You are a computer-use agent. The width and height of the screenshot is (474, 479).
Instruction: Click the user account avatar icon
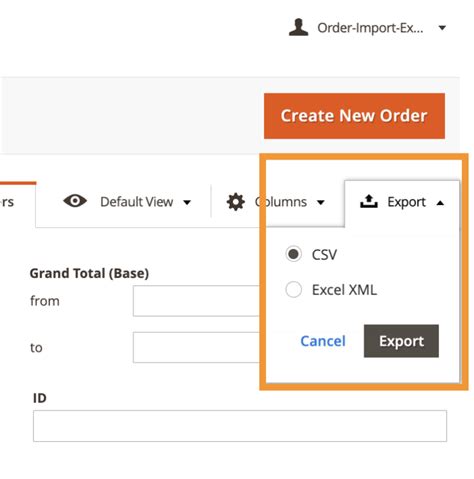pyautogui.click(x=298, y=27)
